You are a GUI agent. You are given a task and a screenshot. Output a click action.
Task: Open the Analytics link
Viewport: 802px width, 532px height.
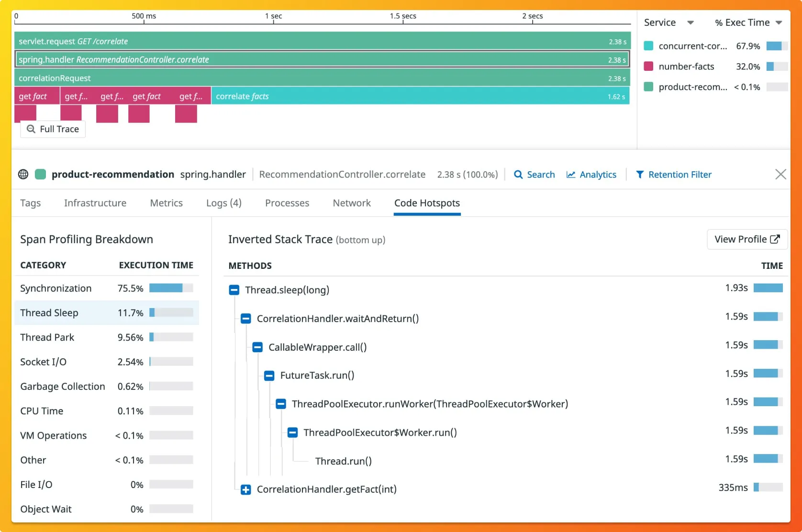[591, 175]
